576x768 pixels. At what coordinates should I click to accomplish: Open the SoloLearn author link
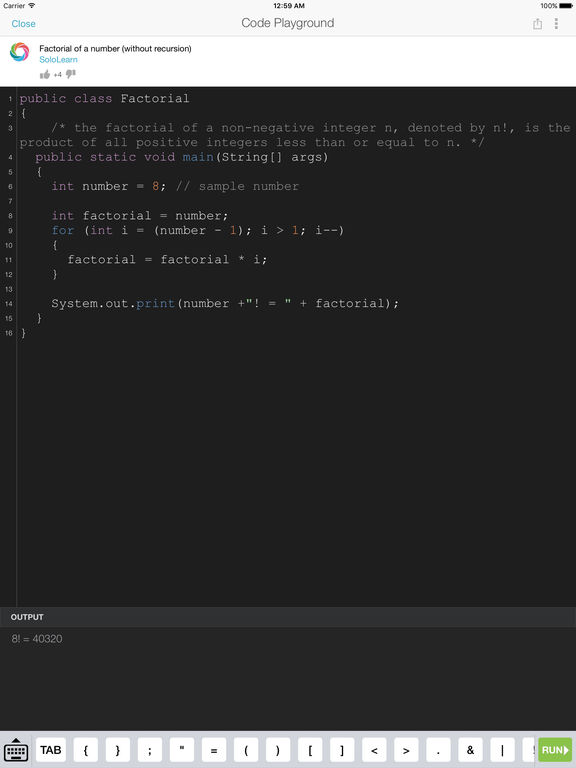(x=58, y=59)
